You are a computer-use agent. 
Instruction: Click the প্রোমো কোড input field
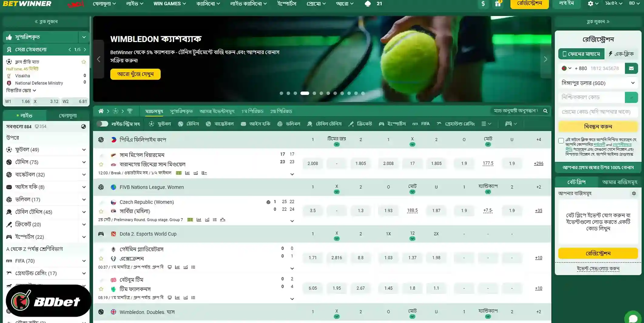[x=598, y=112]
